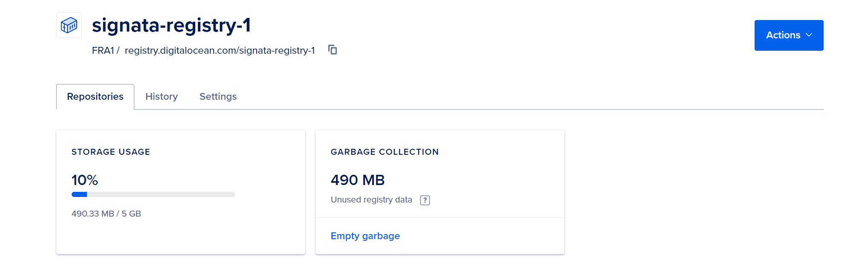This screenshot has height=272, width=868.
Task: Click the container registry cube icon
Action: point(69,25)
